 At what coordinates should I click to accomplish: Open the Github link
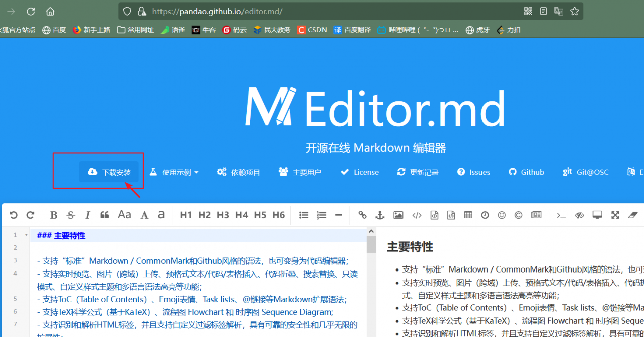pyautogui.click(x=526, y=172)
